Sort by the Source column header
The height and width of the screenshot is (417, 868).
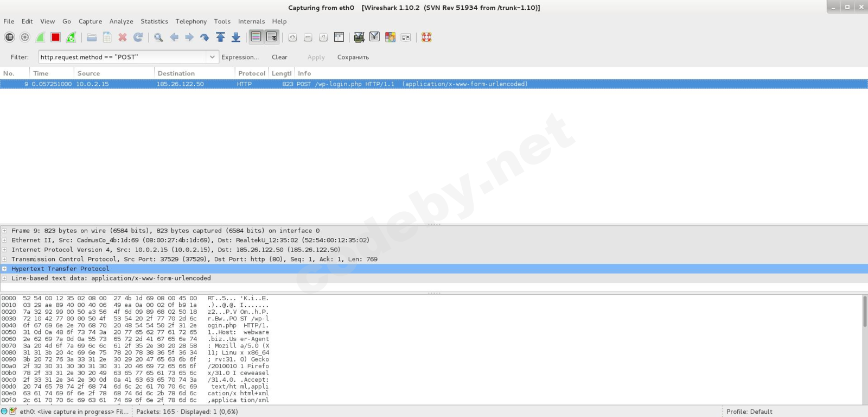[114, 73]
